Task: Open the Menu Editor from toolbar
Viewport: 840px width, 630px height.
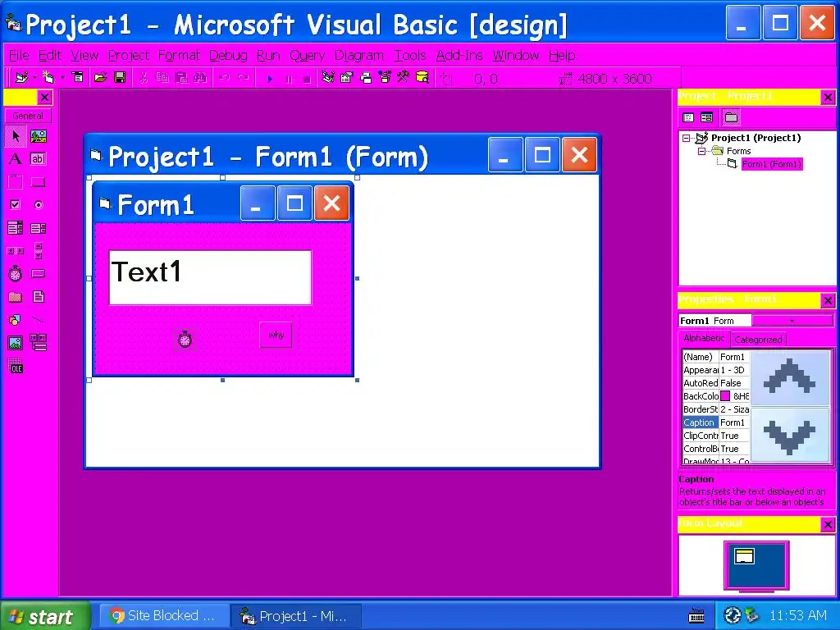Action: pyautogui.click(x=78, y=78)
